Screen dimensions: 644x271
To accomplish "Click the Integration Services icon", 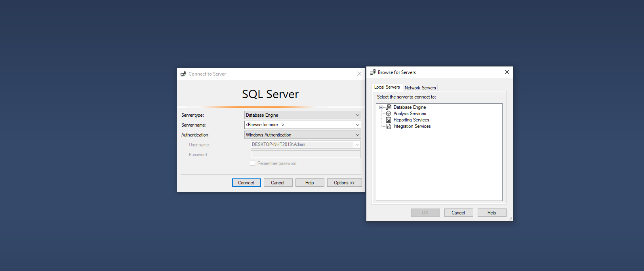I will click(389, 126).
